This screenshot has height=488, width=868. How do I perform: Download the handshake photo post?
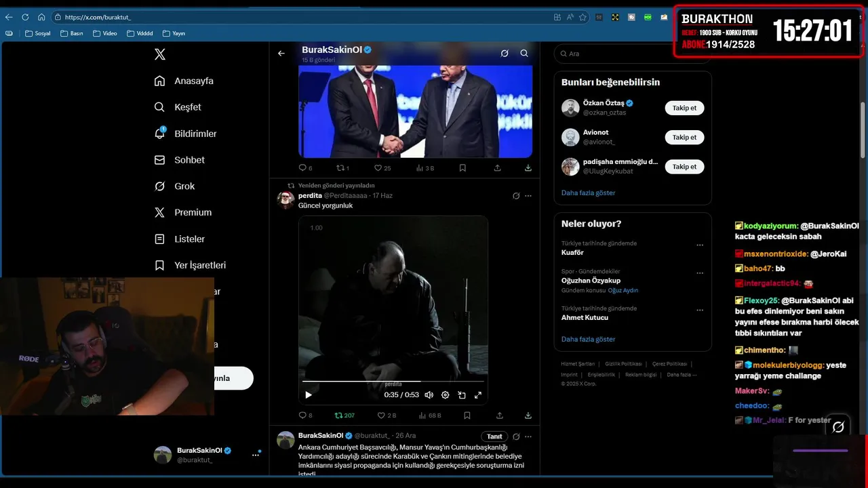pos(528,168)
